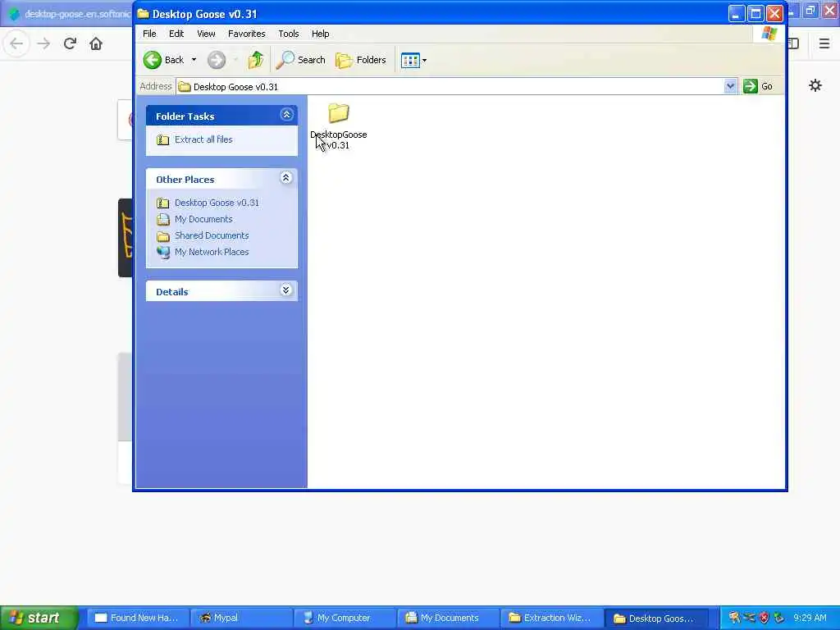Reload the page in the Mypal browser
This screenshot has width=840, height=630.
(71, 43)
